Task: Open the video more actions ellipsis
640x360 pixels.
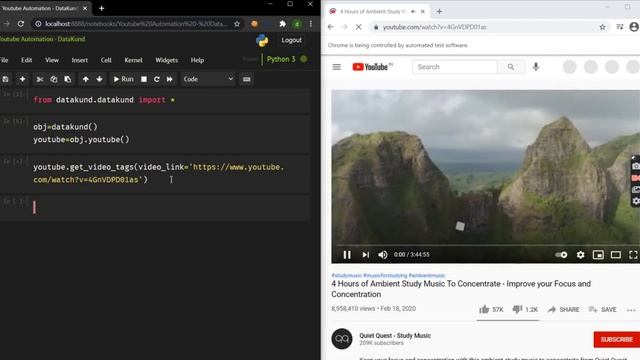Action: pyautogui.click(x=631, y=310)
